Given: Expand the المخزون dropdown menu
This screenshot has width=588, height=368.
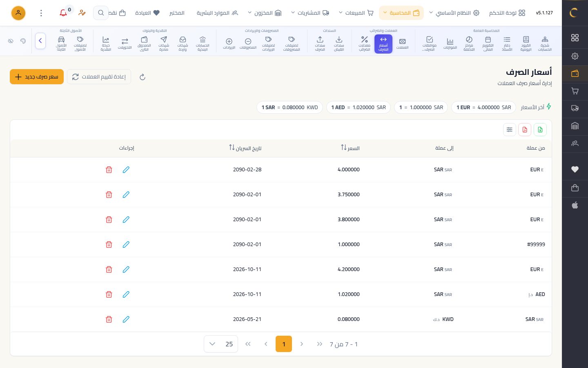Looking at the screenshot, I should pos(265,13).
